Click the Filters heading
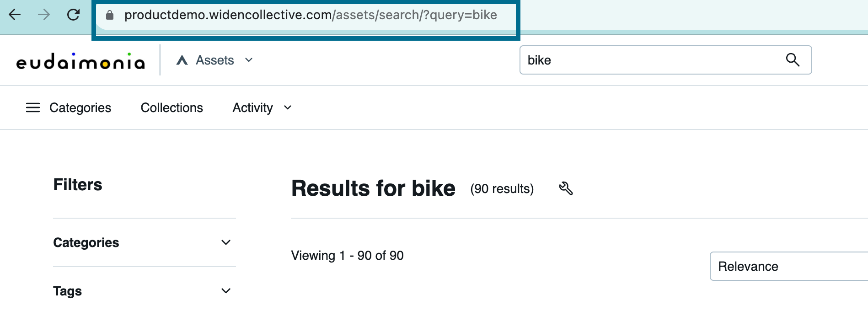This screenshot has width=868, height=311. coord(77,185)
